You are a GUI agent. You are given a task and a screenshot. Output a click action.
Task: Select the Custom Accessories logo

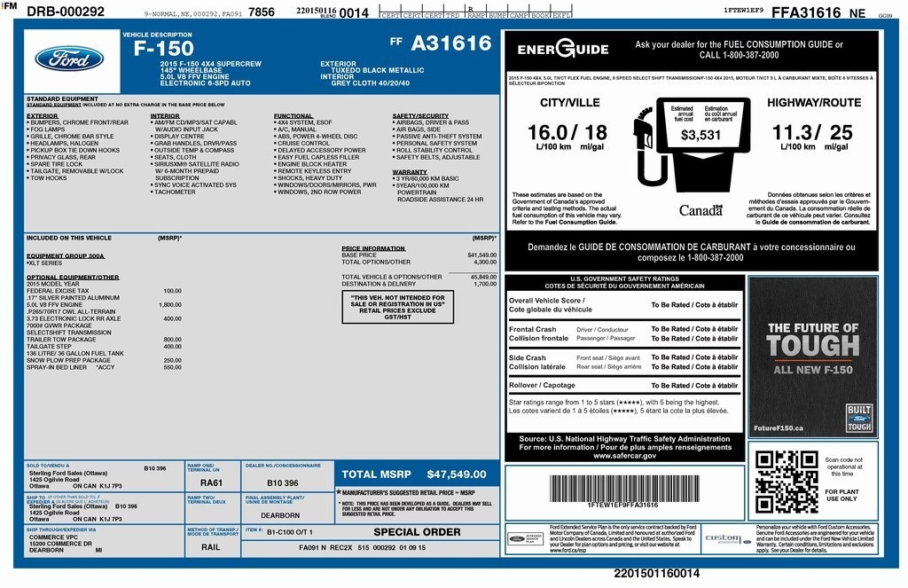(x=724, y=539)
